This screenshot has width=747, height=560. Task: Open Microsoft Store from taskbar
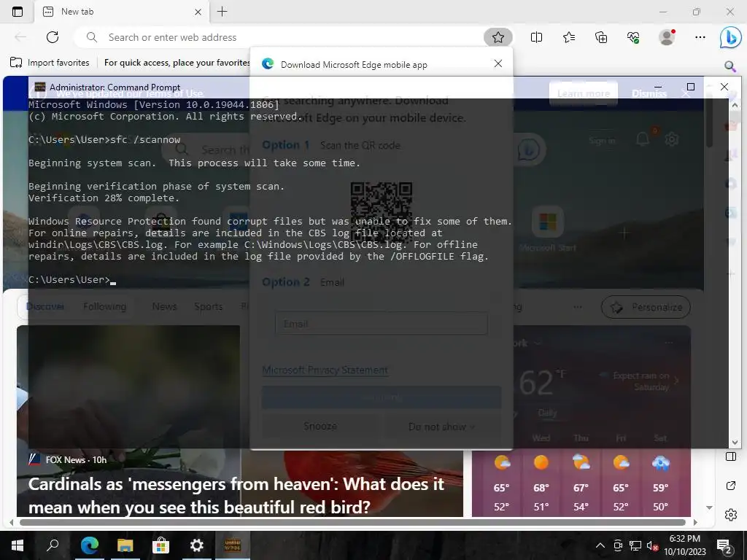tap(160, 545)
